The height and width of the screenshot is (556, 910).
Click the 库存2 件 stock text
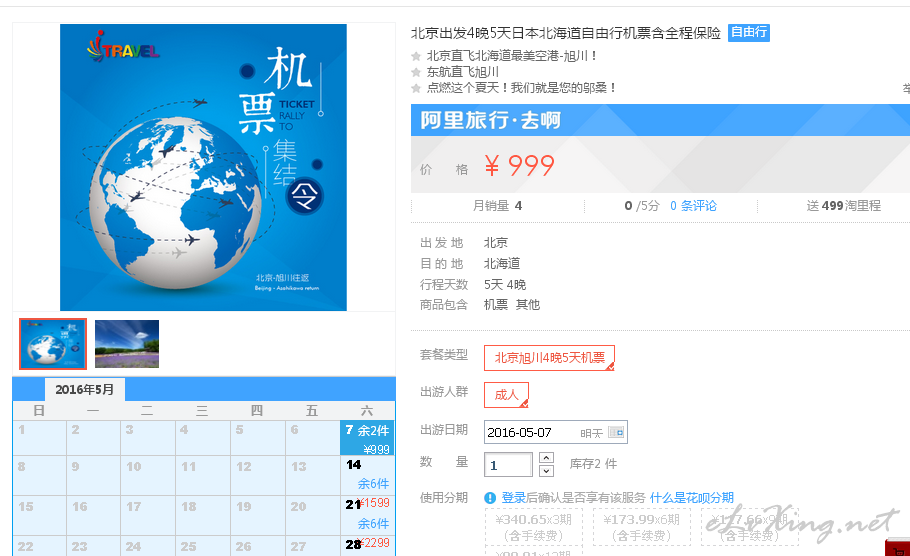593,464
